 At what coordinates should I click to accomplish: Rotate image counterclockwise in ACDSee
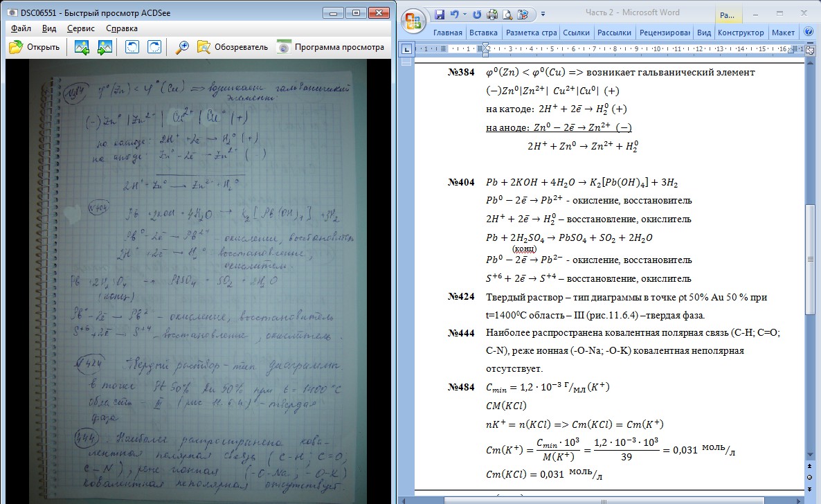(x=132, y=47)
